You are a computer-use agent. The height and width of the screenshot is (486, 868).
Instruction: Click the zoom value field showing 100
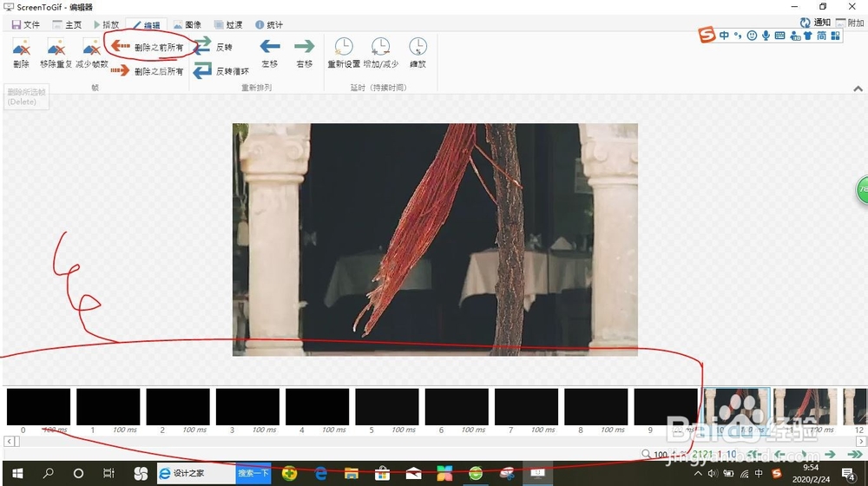661,455
